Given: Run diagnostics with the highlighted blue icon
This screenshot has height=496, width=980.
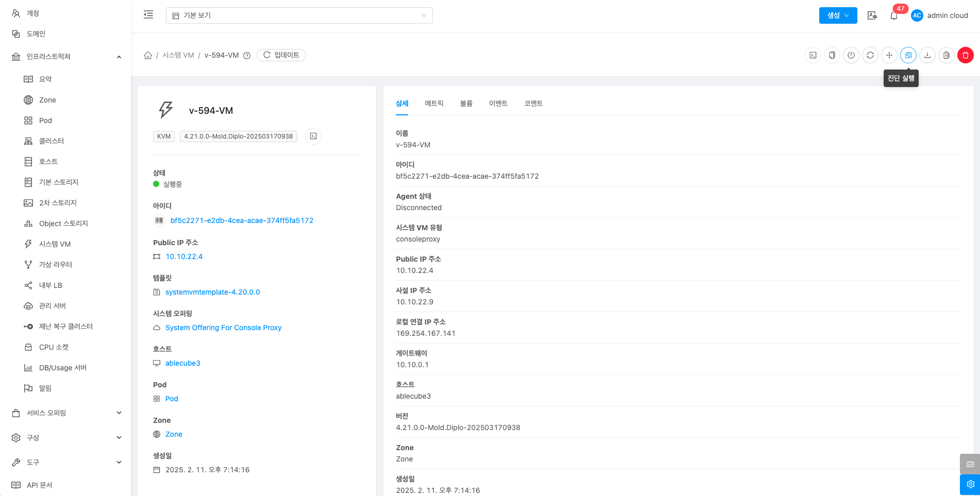Looking at the screenshot, I should pyautogui.click(x=908, y=55).
